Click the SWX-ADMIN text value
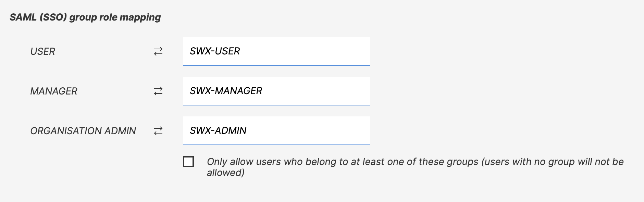The height and width of the screenshot is (202, 644). pyautogui.click(x=218, y=131)
